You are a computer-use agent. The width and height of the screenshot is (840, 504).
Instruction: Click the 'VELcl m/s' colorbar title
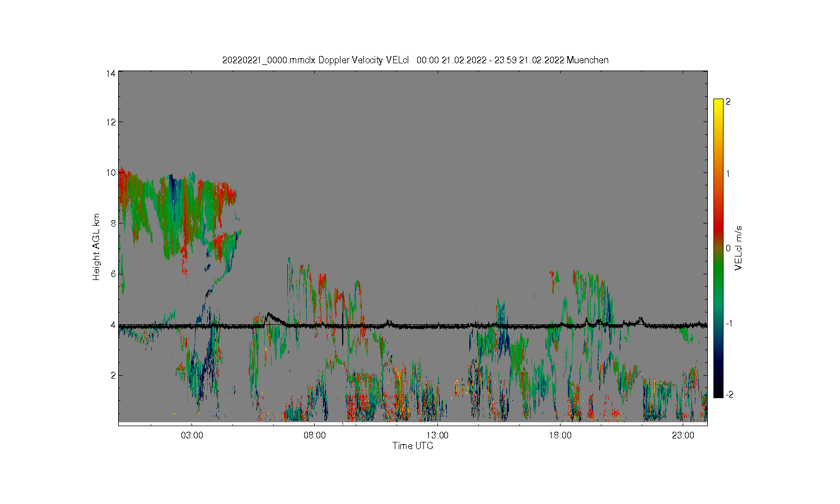coord(739,248)
